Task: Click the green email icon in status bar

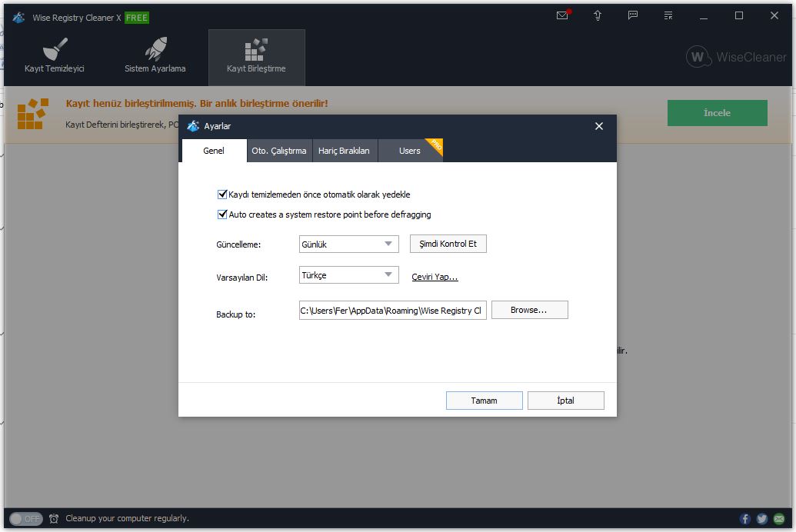Action: 779,518
